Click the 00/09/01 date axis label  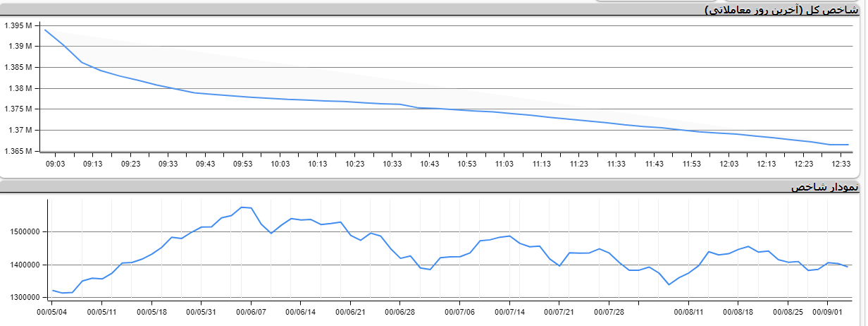pos(828,311)
